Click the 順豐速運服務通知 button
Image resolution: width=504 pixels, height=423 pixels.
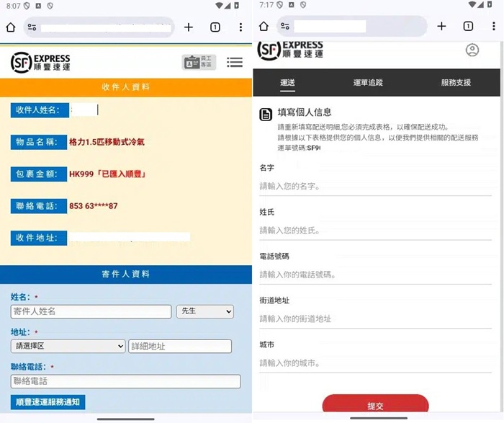48,402
